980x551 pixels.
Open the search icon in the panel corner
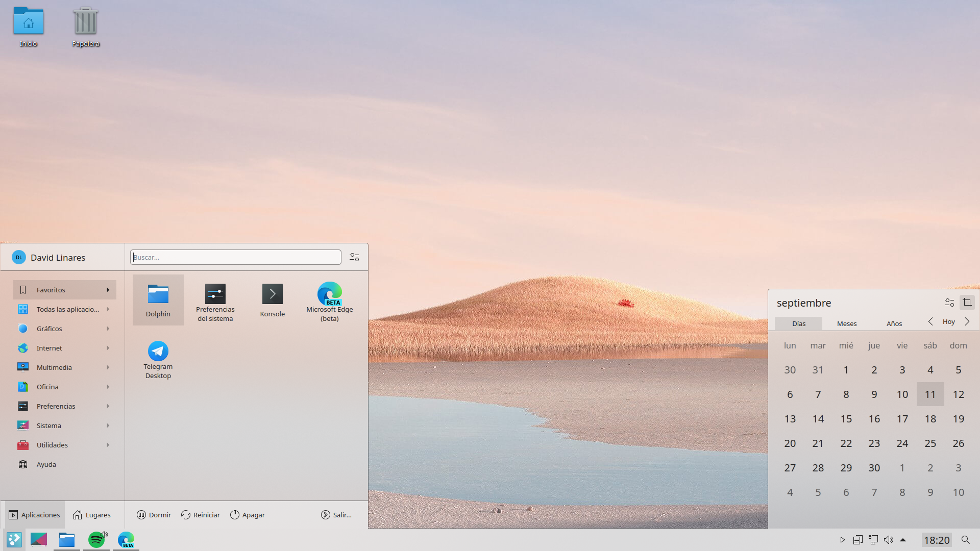[x=965, y=540]
